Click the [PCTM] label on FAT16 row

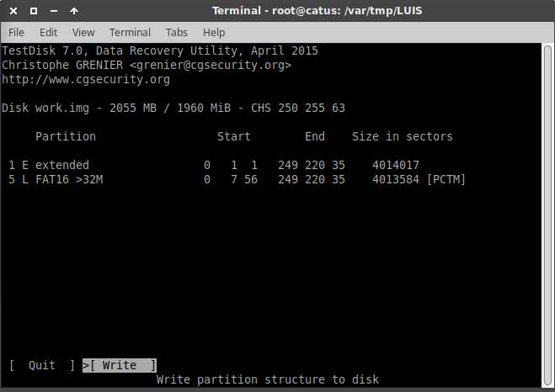tap(446, 180)
